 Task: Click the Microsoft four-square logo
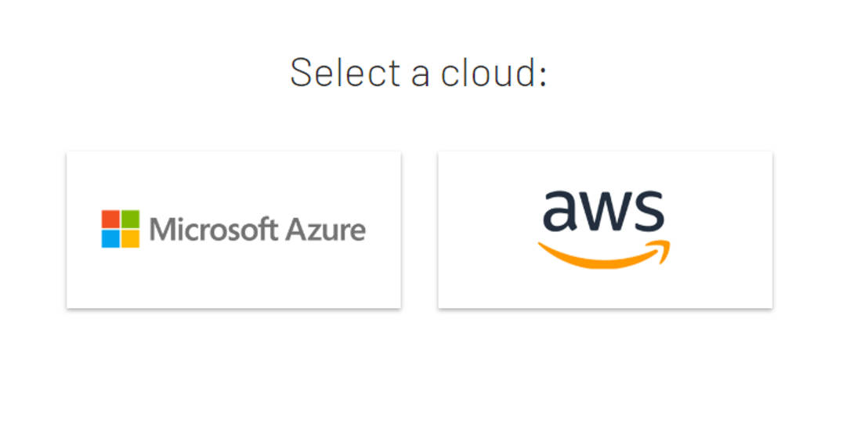point(120,229)
